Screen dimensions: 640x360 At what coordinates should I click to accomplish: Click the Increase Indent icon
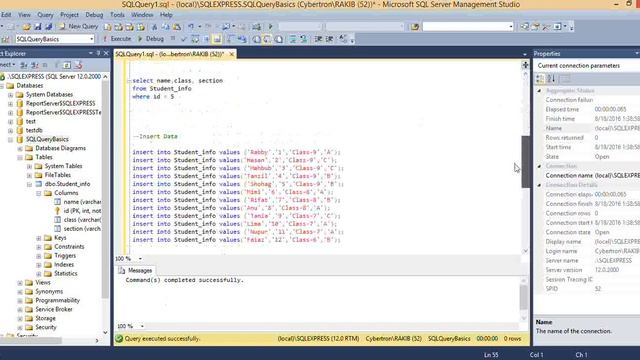coord(329,39)
